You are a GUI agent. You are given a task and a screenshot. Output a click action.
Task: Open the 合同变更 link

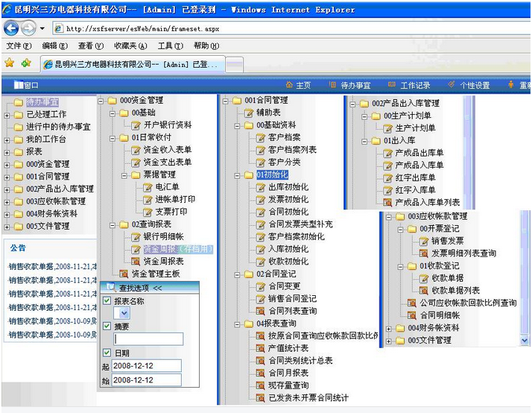coord(285,286)
